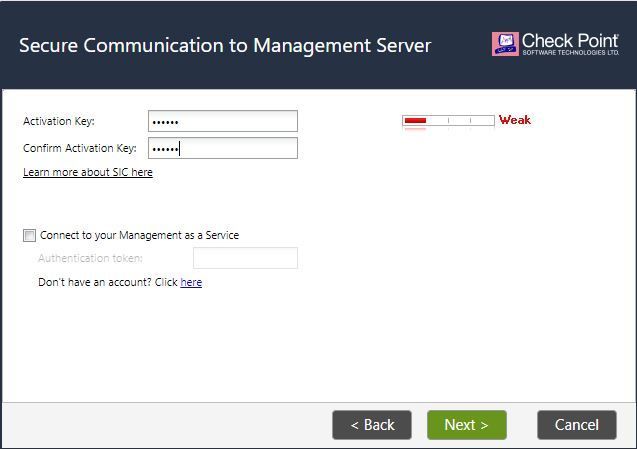637x449 pixels.
Task: Enable Connect to your Management as a Service
Action: click(29, 236)
